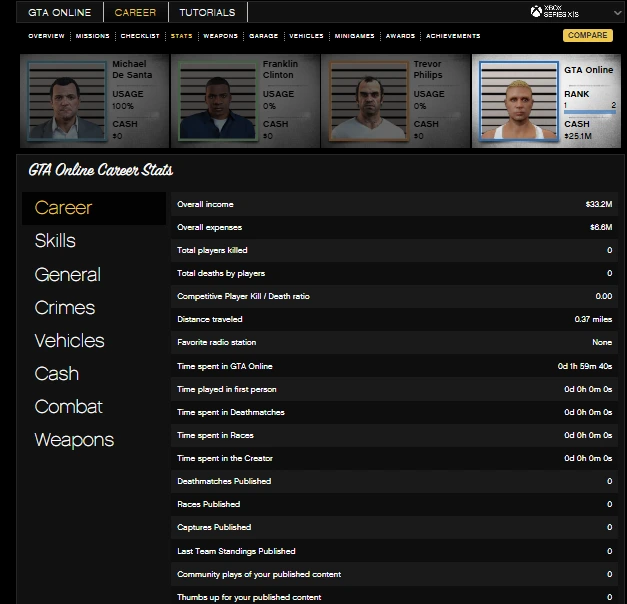
Task: Click the Favorite radio station row
Action: (394, 342)
